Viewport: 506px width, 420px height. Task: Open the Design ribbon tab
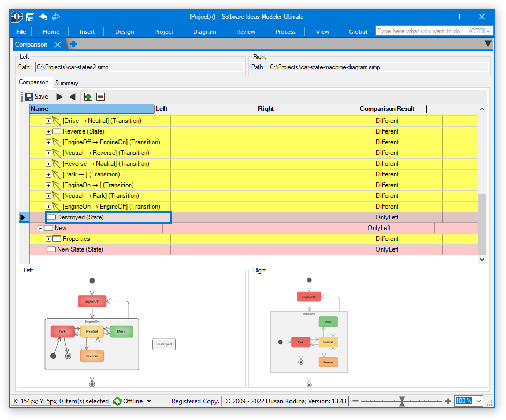124,32
